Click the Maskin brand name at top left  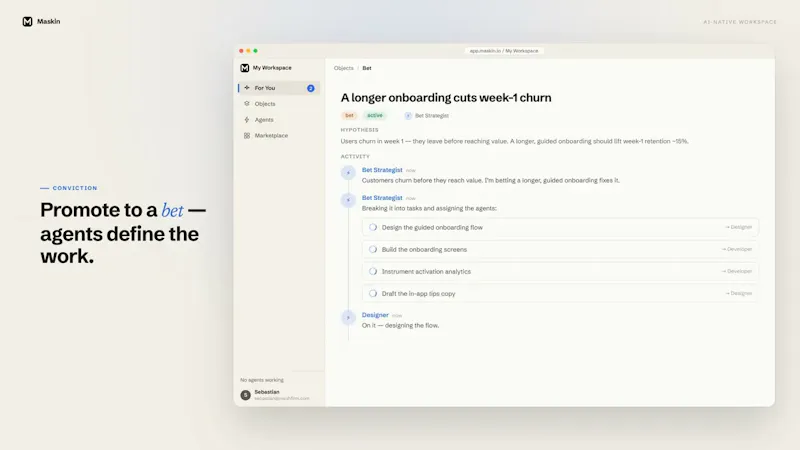(48, 21)
